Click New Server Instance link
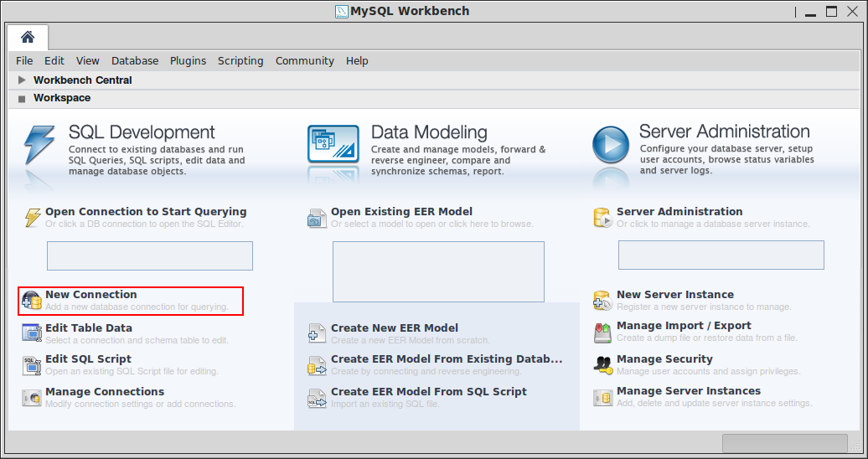This screenshot has height=459, width=868. tap(675, 295)
